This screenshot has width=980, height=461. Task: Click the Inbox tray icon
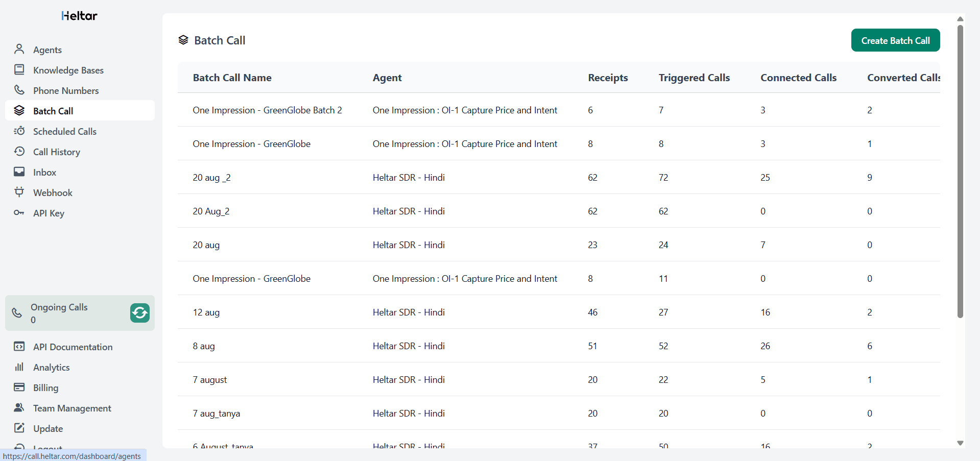pyautogui.click(x=19, y=172)
